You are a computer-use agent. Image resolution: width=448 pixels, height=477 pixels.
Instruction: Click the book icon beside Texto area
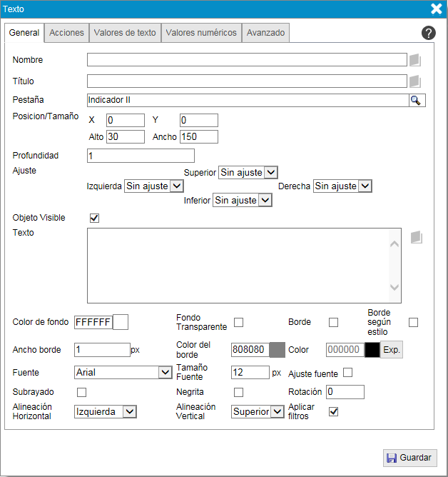[417, 237]
